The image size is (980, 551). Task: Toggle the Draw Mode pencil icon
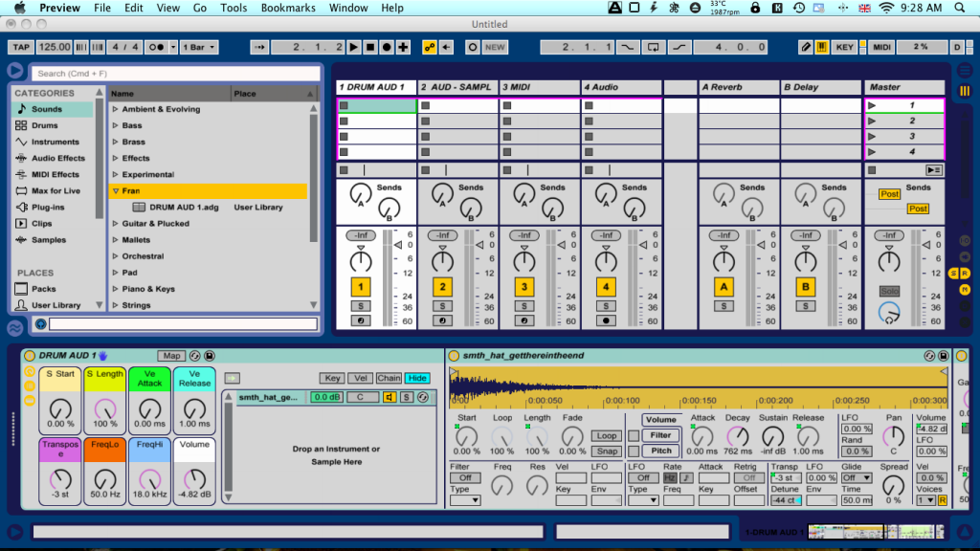[806, 47]
